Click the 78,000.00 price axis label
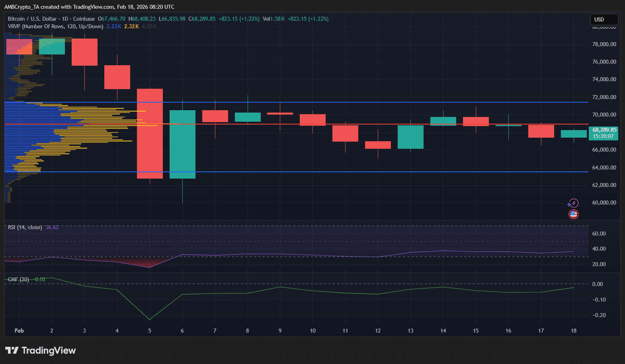The image size is (625, 364). pyautogui.click(x=604, y=44)
